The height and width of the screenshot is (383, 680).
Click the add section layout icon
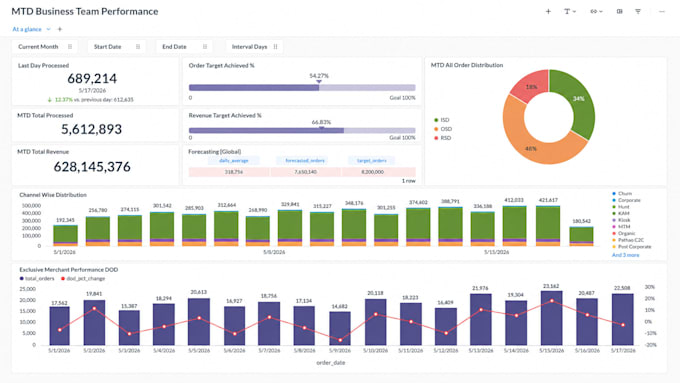pos(619,11)
